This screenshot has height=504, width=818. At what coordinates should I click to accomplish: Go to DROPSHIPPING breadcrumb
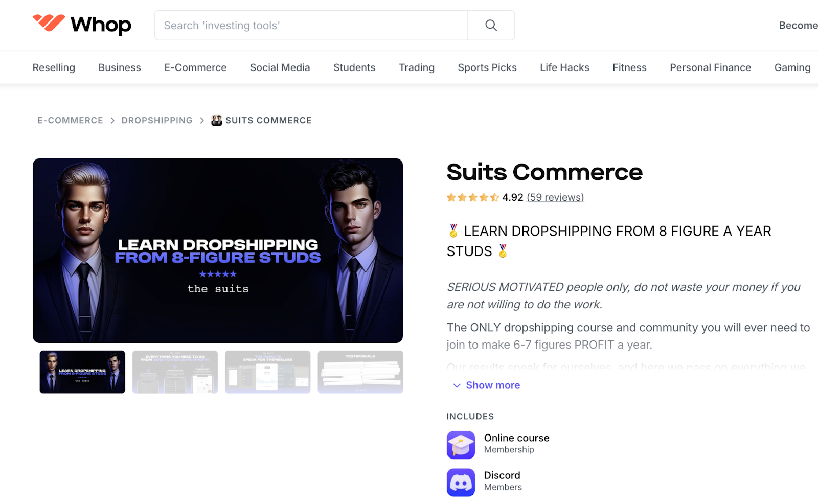157,120
